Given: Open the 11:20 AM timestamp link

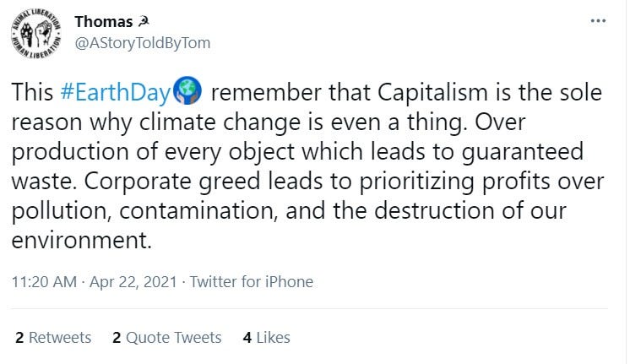Looking at the screenshot, I should point(44,281).
